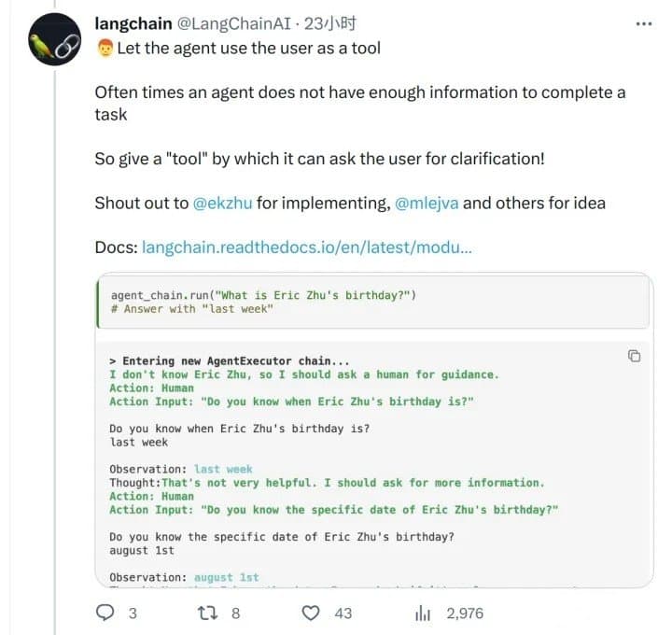672x635 pixels.
Task: Open the views bar chart analytics icon
Action: tap(423, 613)
